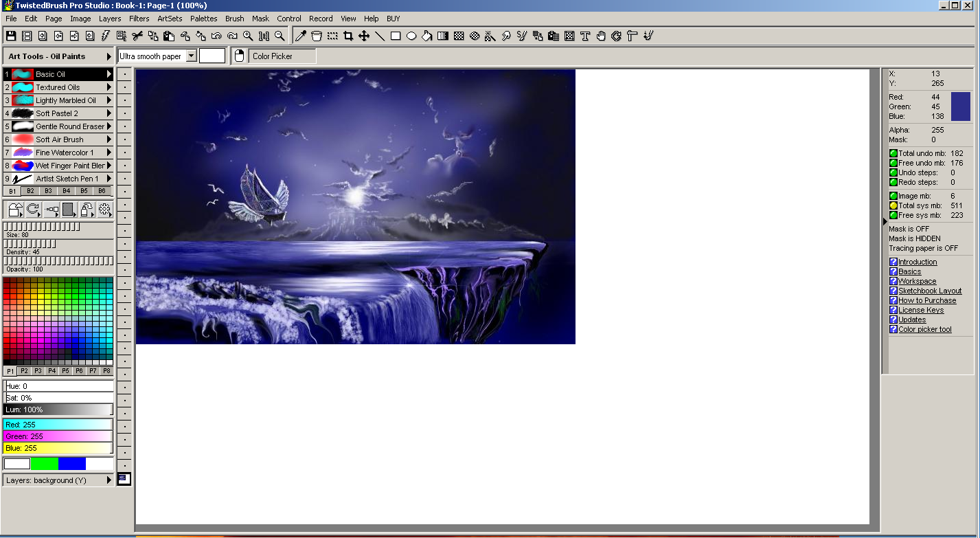This screenshot has width=980, height=538.
Task: Open the License Keys link
Action: [921, 310]
